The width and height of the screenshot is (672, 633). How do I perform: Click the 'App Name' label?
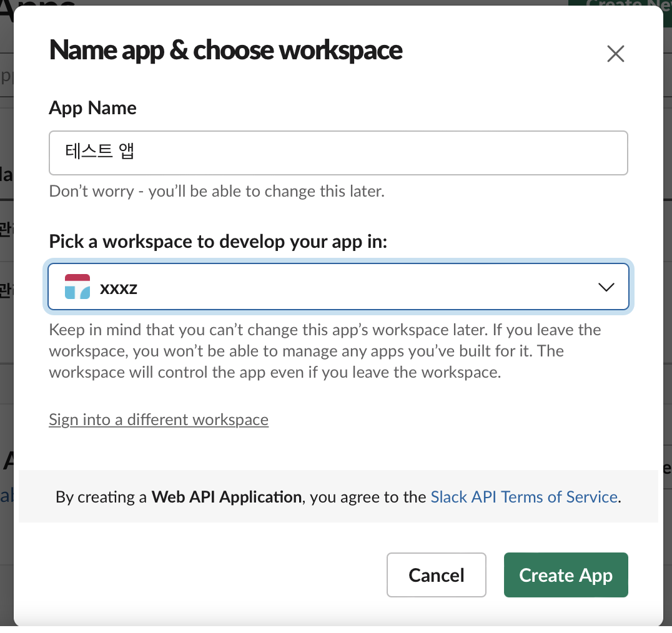tap(92, 108)
